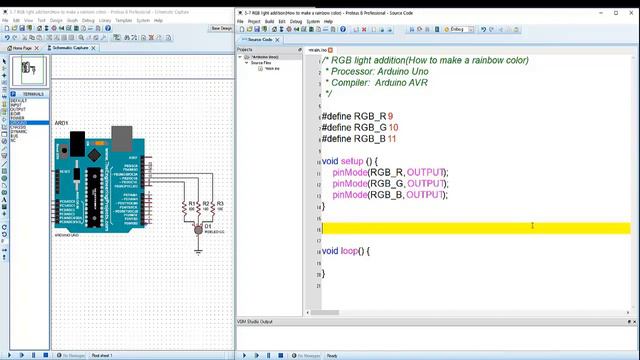Open Template menu in Schematic Capture window
Viewport: 640px width, 360px height.
click(x=123, y=20)
